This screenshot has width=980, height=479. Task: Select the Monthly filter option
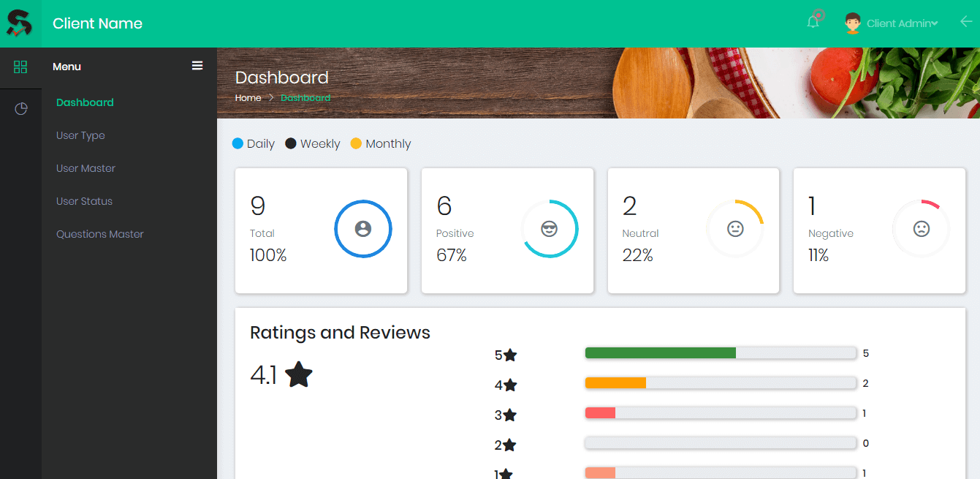click(x=381, y=144)
